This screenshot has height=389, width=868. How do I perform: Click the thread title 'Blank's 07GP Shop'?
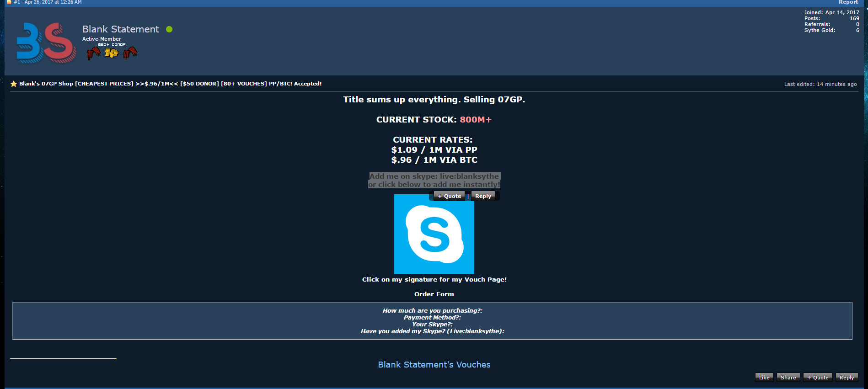(170, 84)
